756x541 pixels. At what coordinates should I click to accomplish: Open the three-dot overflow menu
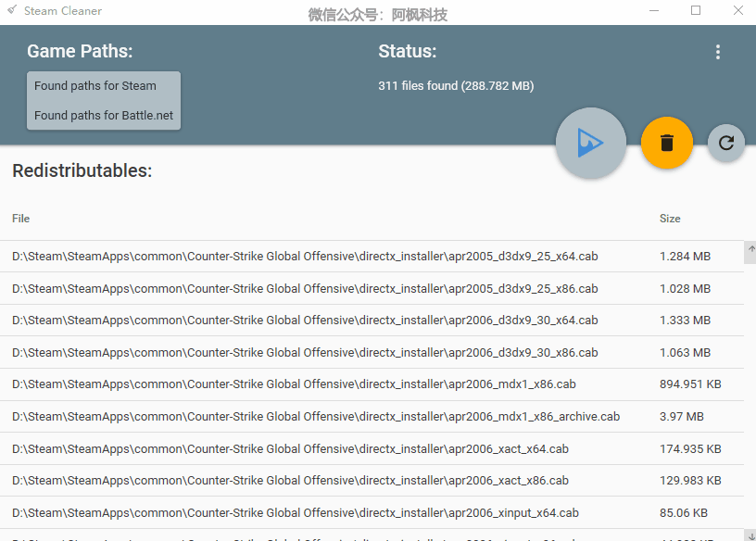[718, 52]
